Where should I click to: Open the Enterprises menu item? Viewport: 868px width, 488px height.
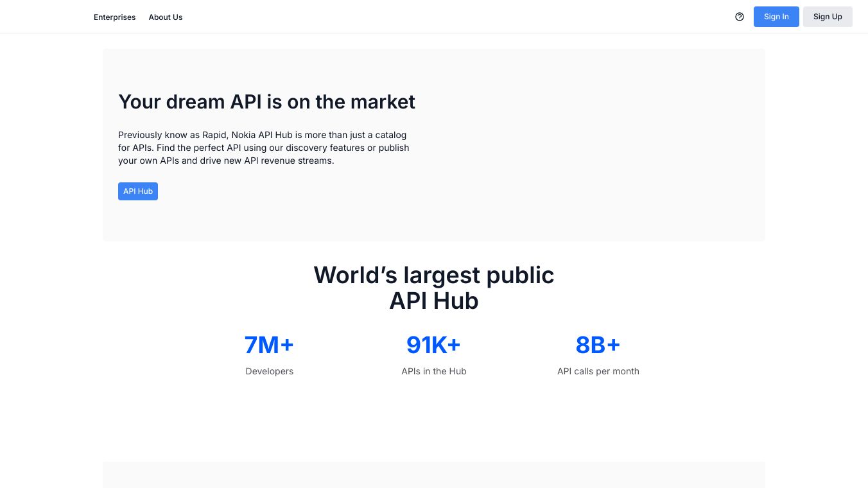115,17
